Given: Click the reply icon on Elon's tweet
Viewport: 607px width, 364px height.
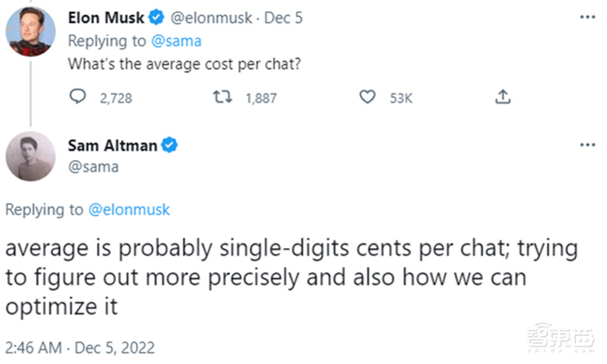Looking at the screenshot, I should (77, 97).
